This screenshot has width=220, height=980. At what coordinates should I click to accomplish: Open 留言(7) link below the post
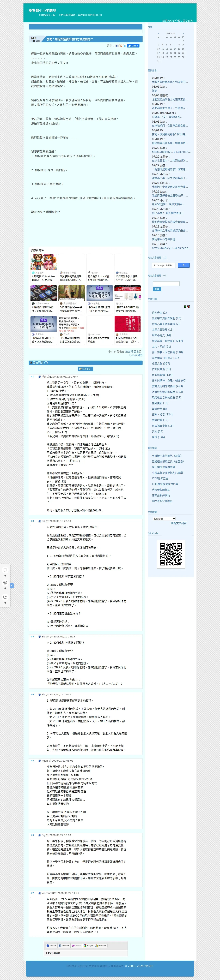tap(138, 351)
